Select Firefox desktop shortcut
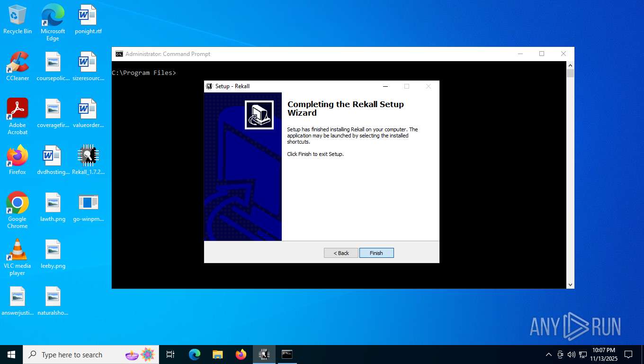Screen dimensions: 644x364 point(18,160)
